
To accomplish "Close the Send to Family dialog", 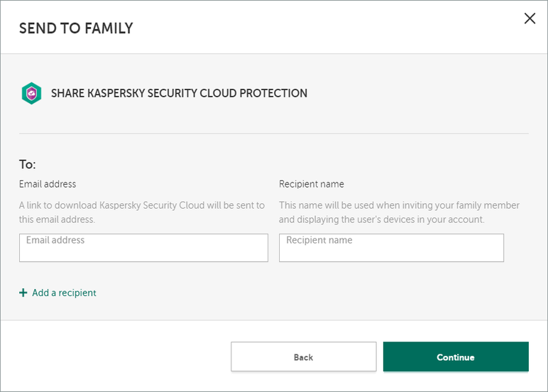I will [530, 18].
